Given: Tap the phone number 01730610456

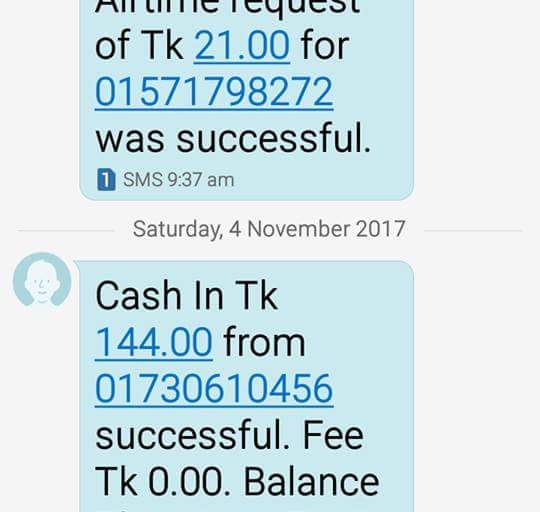Looking at the screenshot, I should (214, 389).
